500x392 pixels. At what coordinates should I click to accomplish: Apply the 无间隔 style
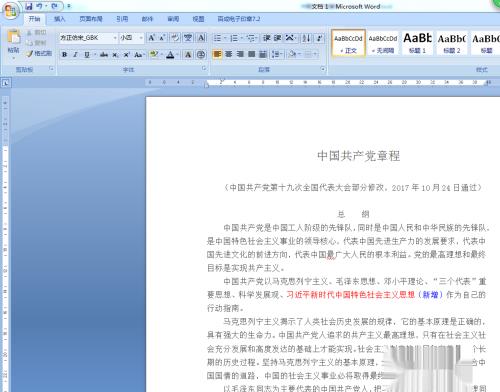[383, 43]
